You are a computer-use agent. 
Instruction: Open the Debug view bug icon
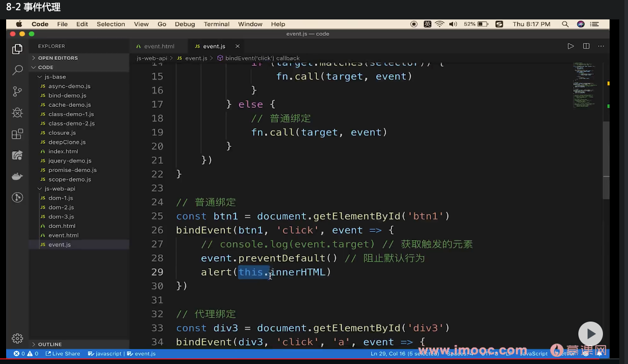[x=17, y=112]
